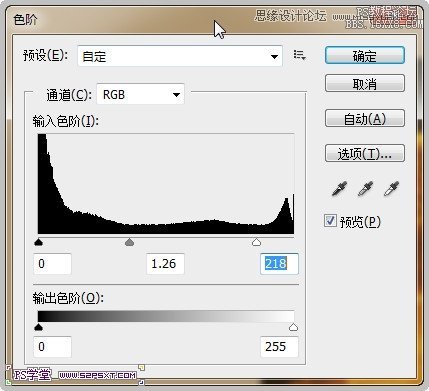Click the midtone field showing 1.26

pos(165,264)
